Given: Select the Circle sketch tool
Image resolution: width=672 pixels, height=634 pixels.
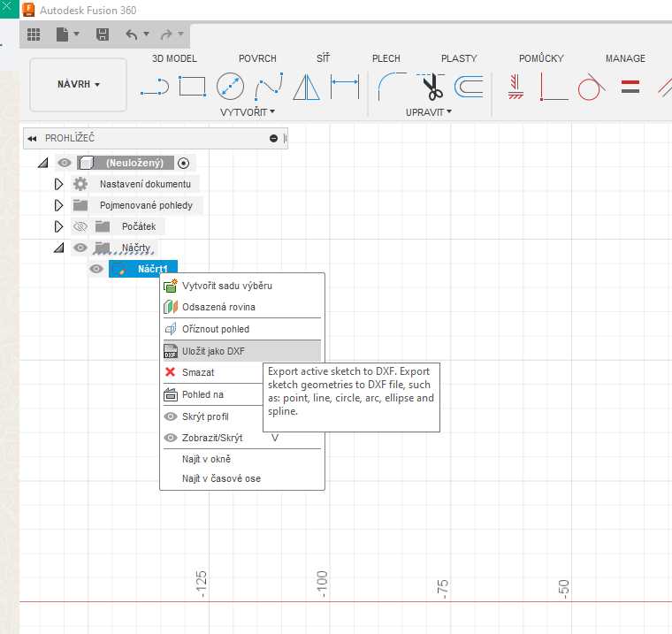Looking at the screenshot, I should tap(230, 87).
